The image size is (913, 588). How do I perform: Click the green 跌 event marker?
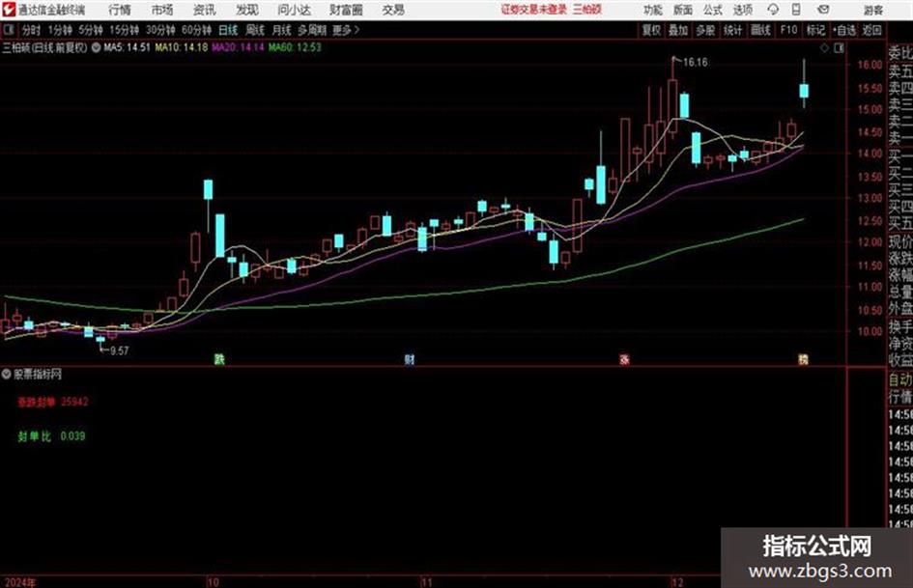(219, 359)
